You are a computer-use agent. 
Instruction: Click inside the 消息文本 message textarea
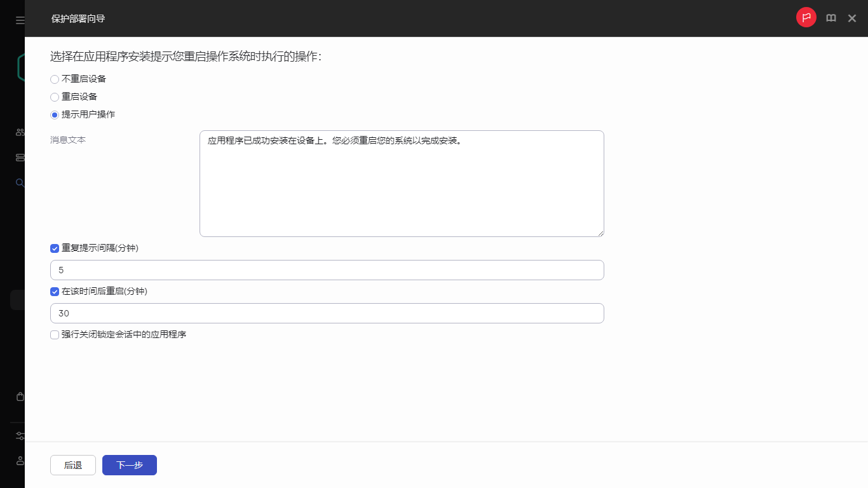click(402, 183)
